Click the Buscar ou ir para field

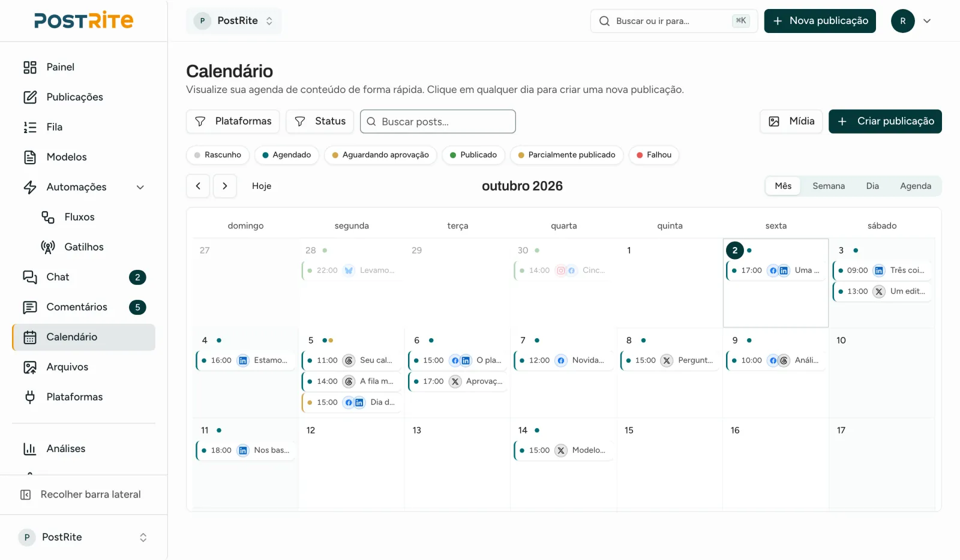[674, 21]
